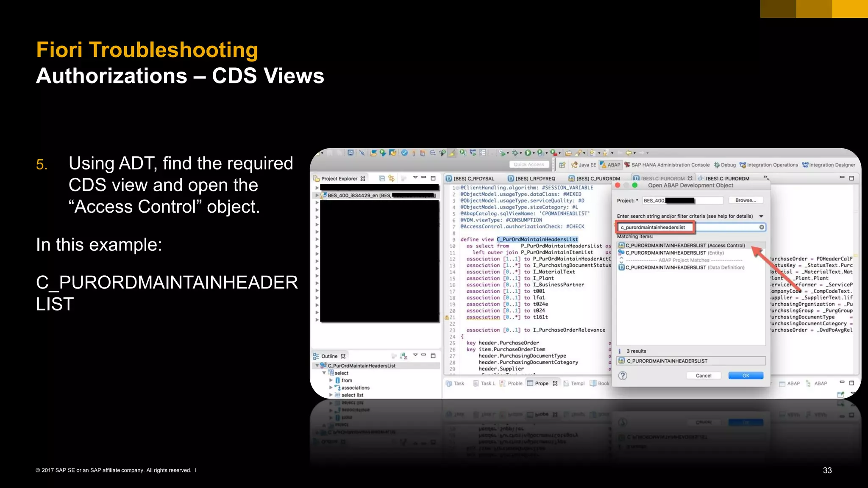Open the Outline view menu triangle
Image resolution: width=868 pixels, height=488 pixels.
coord(415,355)
